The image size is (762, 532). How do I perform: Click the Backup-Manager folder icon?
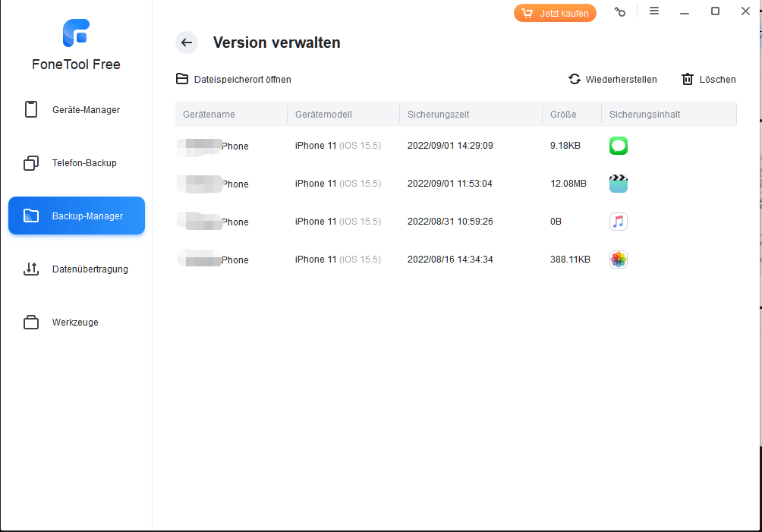pos(31,216)
